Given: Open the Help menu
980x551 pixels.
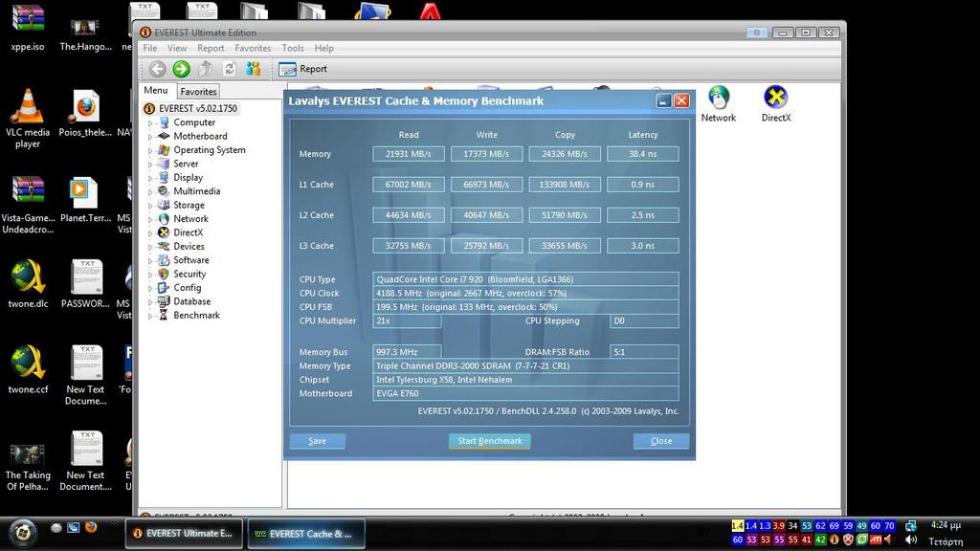Looking at the screenshot, I should pos(323,48).
